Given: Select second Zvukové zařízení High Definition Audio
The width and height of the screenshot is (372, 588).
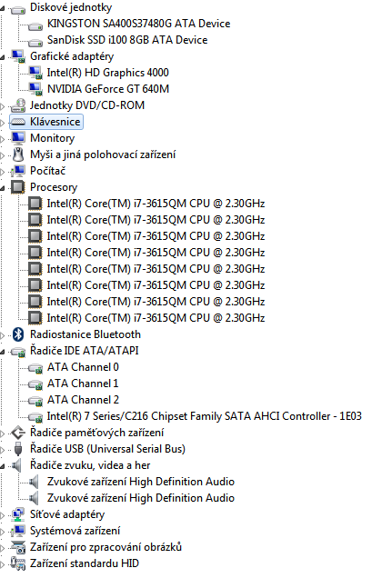Looking at the screenshot, I should [x=141, y=498].
